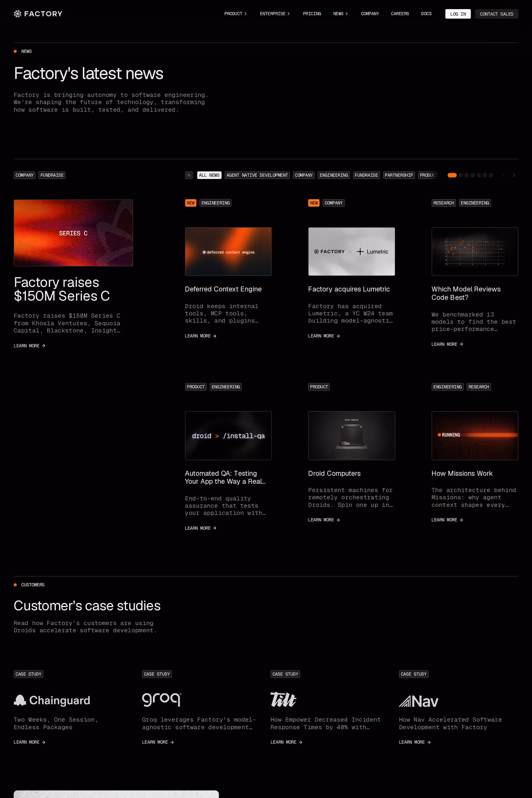Open the Chainguard logo
Viewport: 532px width, 798px height.
pyautogui.click(x=52, y=700)
